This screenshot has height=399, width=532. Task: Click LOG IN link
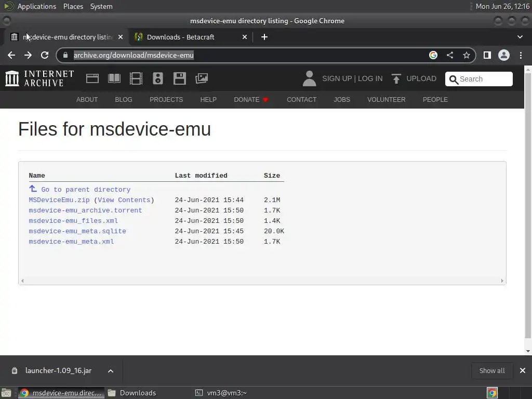(x=370, y=78)
